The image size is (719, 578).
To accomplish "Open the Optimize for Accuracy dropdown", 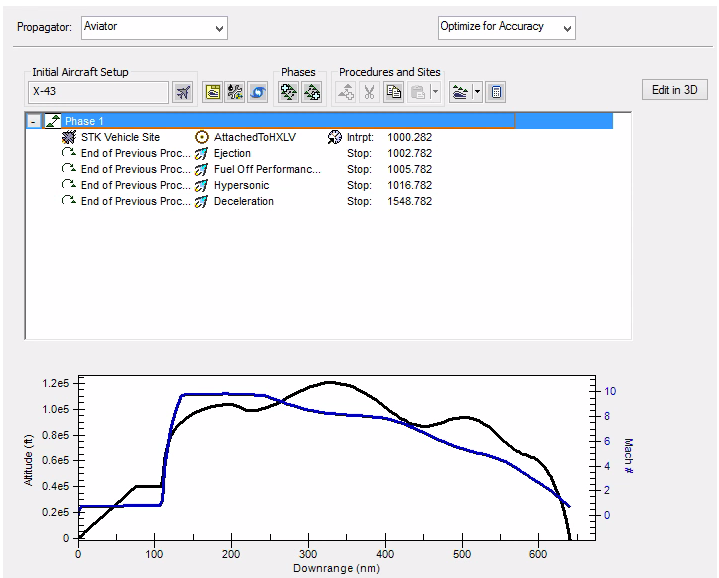I will point(567,28).
